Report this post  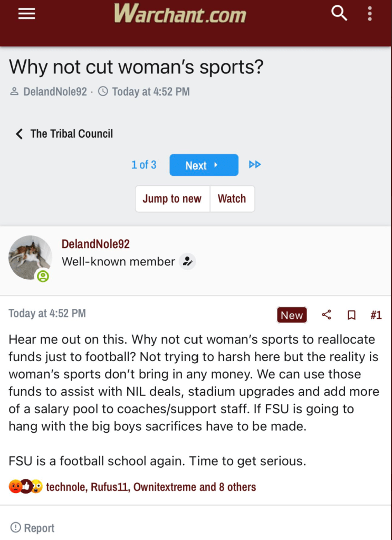coord(33,528)
